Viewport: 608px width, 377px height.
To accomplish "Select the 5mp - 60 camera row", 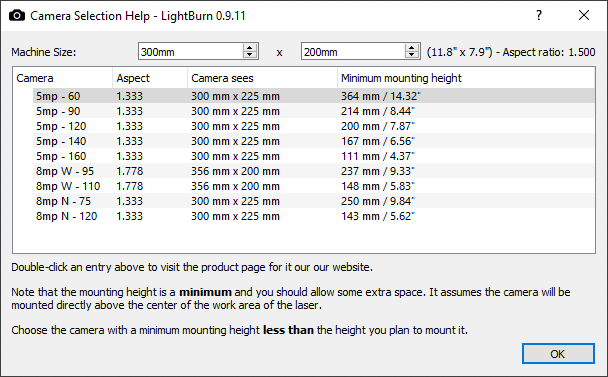I will tap(314, 96).
